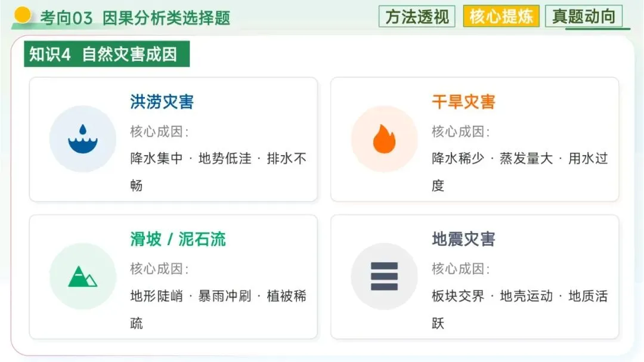Click the blue water drop flood icon

click(x=82, y=139)
